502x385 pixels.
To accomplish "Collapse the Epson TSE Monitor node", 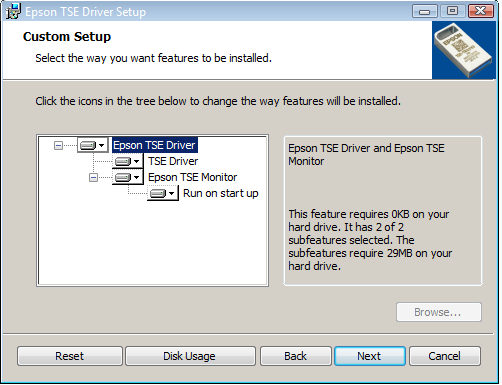I will pos(93,177).
